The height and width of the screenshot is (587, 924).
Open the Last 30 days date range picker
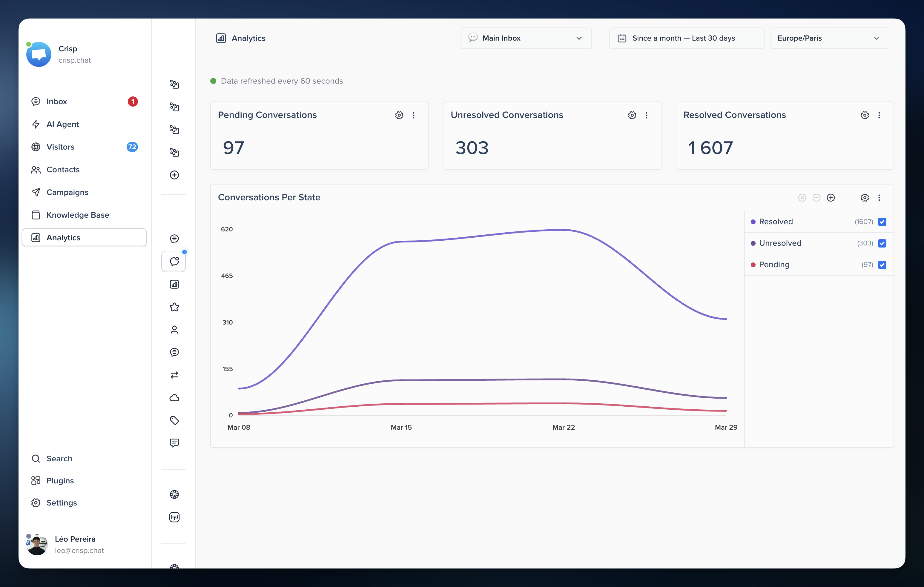click(686, 38)
